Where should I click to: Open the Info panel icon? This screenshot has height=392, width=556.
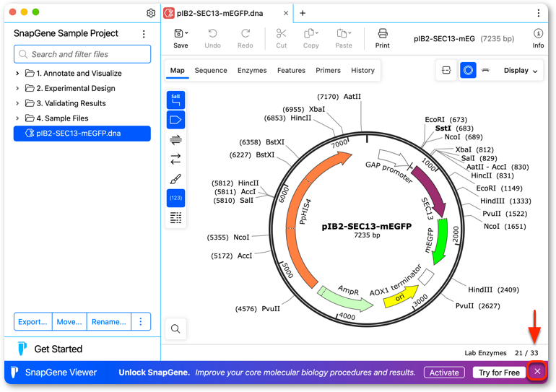[x=538, y=33]
